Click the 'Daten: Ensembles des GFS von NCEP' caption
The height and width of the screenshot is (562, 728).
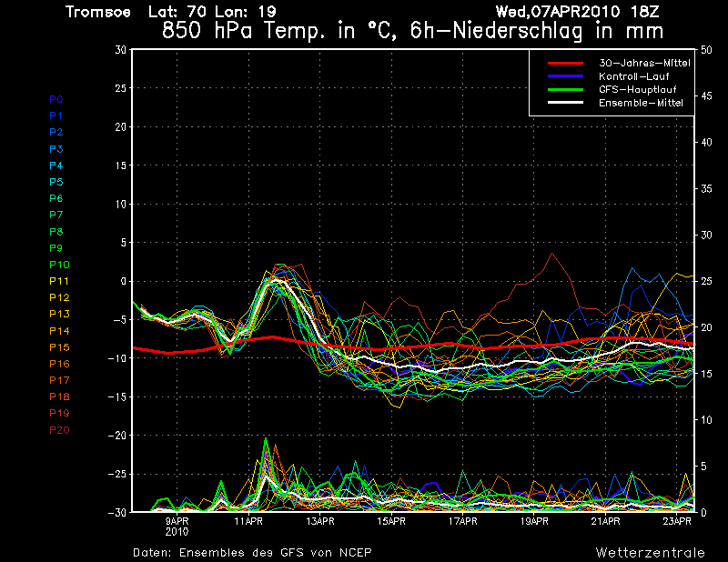tap(251, 552)
